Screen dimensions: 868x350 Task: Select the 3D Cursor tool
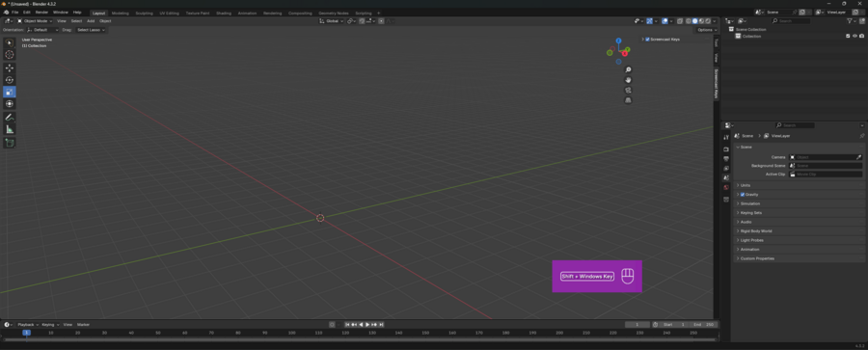tap(10, 54)
